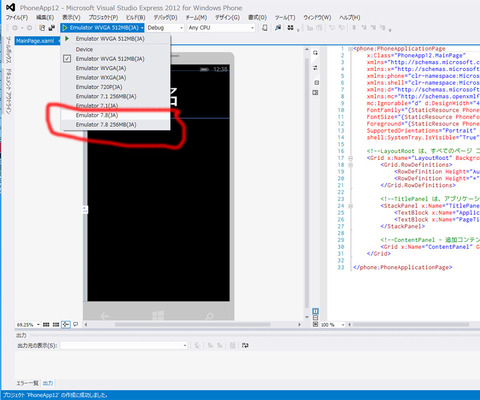The width and height of the screenshot is (480, 400).
Task: Collapse the Grid LayoutRoot code region
Action: (350, 158)
